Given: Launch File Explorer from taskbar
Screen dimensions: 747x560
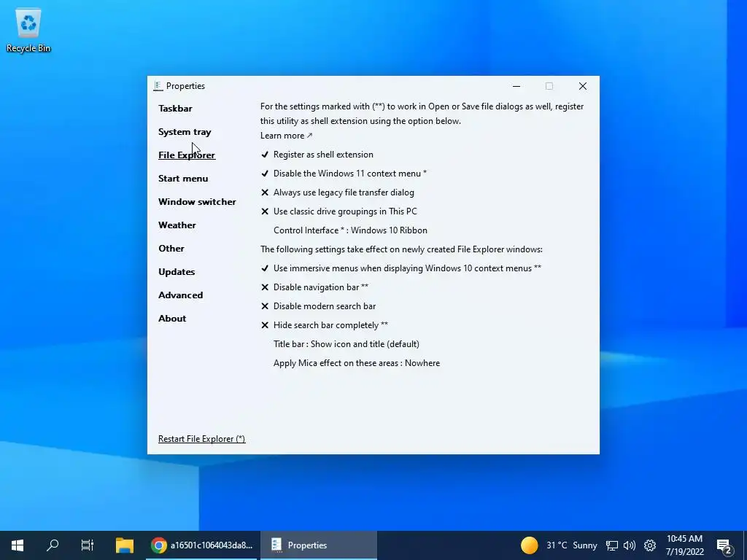Looking at the screenshot, I should (x=125, y=545).
